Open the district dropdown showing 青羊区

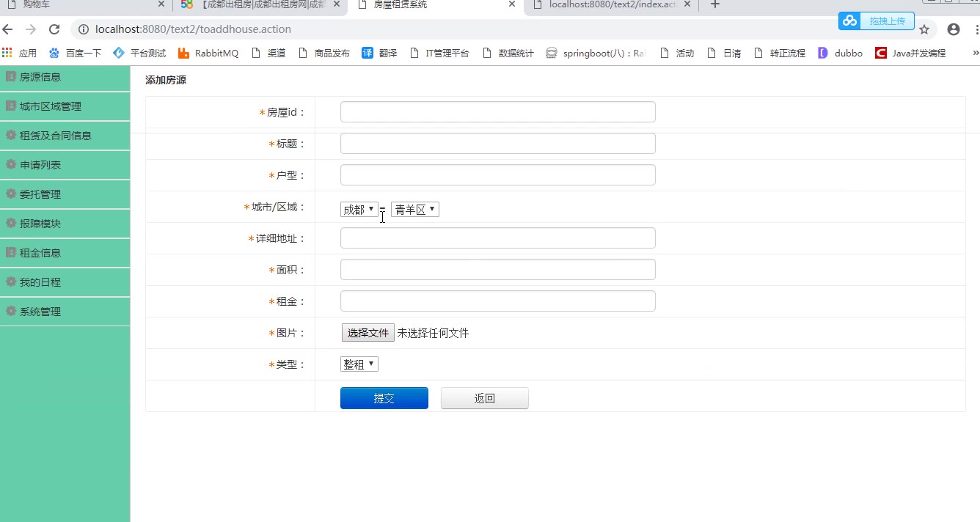(x=415, y=210)
